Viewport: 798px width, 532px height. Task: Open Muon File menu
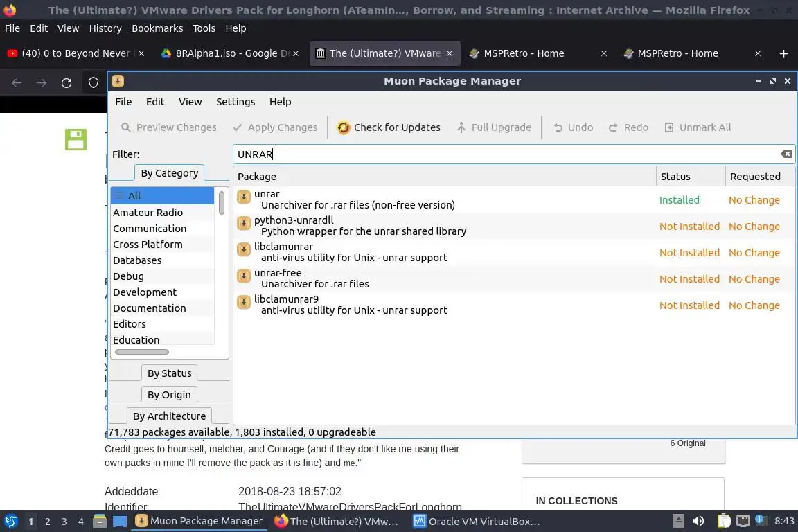pyautogui.click(x=123, y=102)
